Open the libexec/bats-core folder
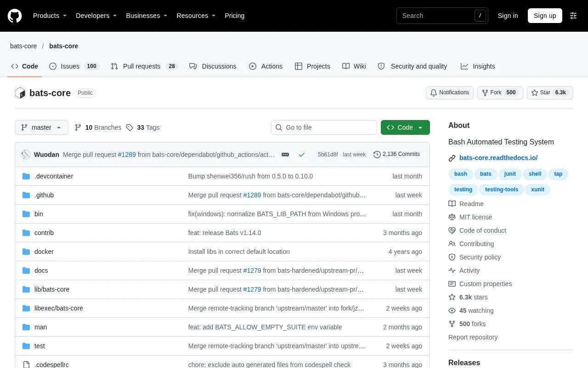Image resolution: width=588 pixels, height=368 pixels. (x=59, y=308)
